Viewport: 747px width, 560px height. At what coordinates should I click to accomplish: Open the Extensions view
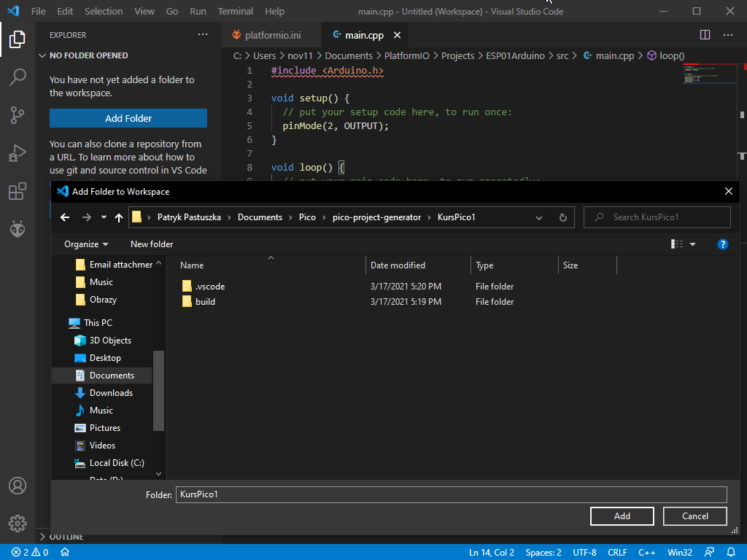tap(18, 191)
